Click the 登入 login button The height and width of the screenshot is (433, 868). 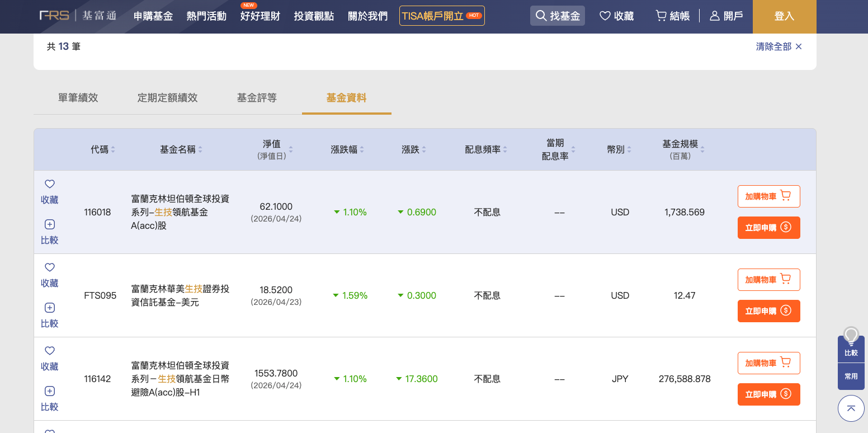click(x=784, y=17)
